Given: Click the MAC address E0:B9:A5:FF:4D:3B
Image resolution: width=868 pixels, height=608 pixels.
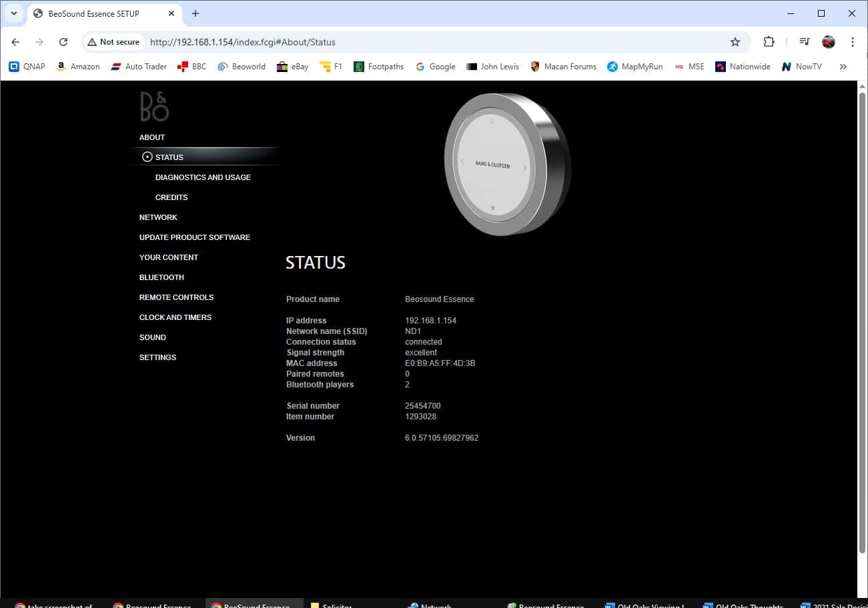Looking at the screenshot, I should click(440, 363).
